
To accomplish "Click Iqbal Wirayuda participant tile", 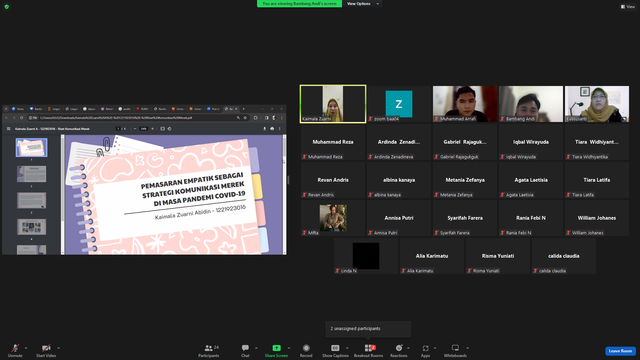I will [x=531, y=142].
